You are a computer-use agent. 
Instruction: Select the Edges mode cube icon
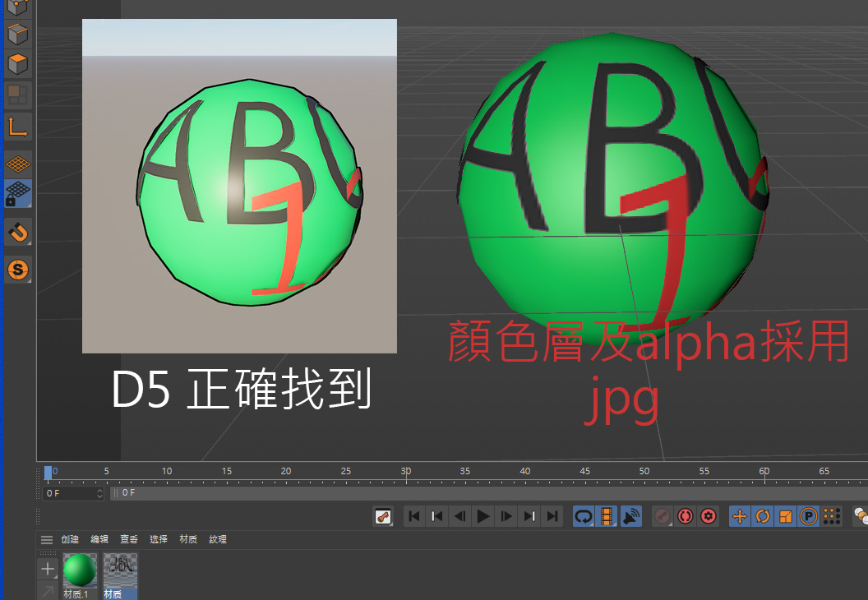pos(17,35)
